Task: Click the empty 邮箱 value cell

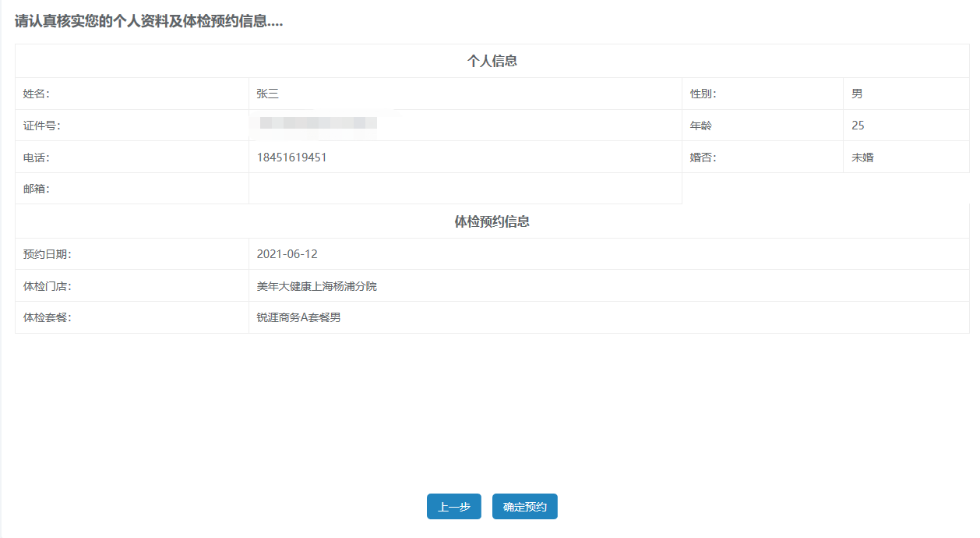Action: [464, 189]
